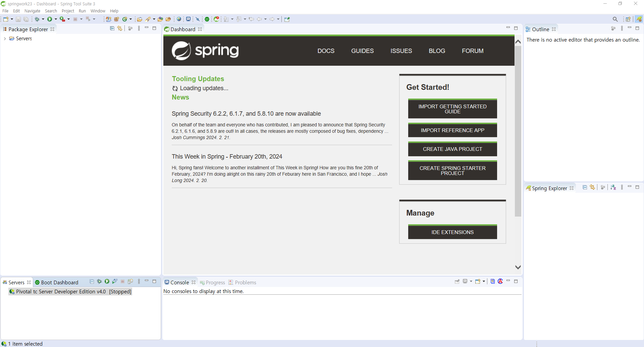Toggle Link with Editor in Spring Explorer
The image size is (644, 347).
(592, 187)
